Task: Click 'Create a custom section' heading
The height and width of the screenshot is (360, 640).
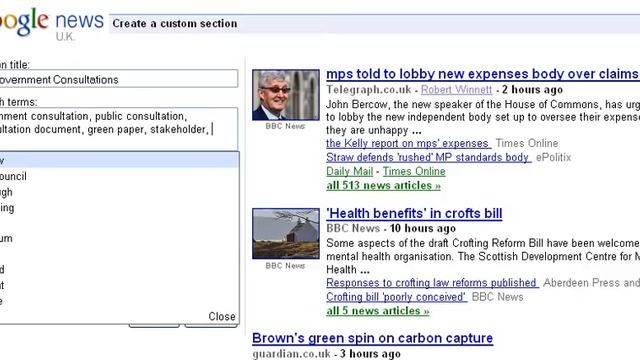Action: tap(175, 24)
